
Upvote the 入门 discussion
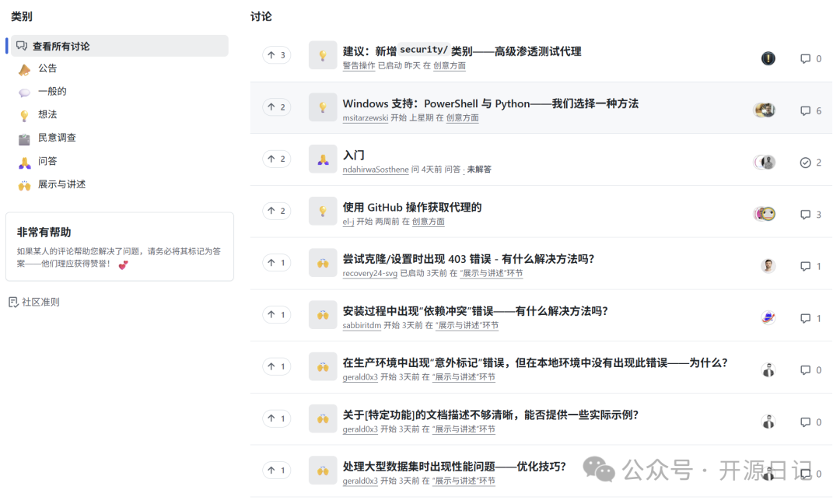[278, 159]
